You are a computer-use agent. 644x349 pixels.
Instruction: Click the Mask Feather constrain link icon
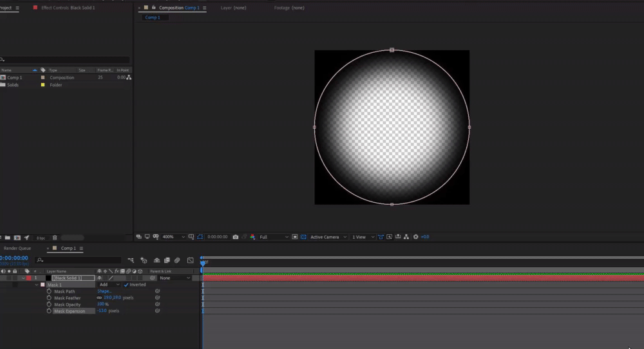(x=99, y=298)
